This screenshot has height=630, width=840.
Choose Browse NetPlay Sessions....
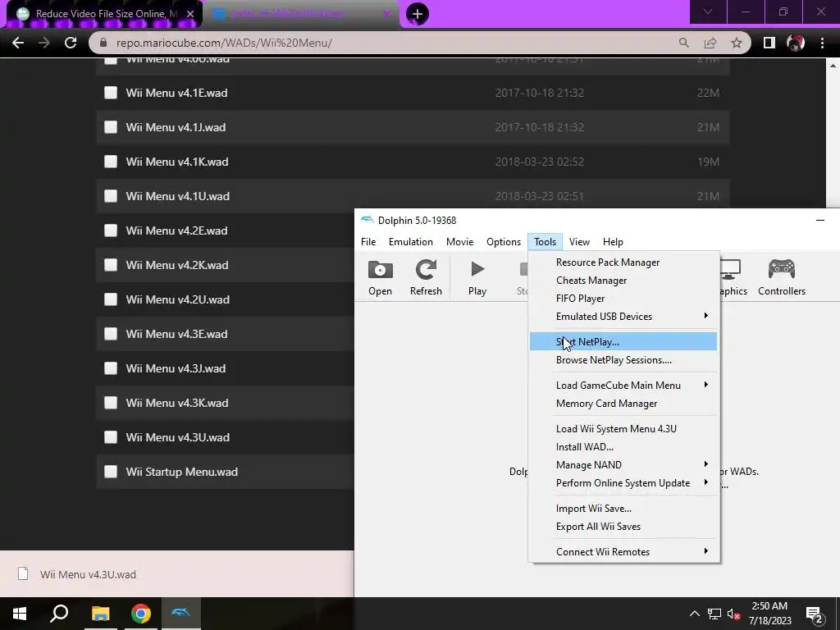click(623, 359)
